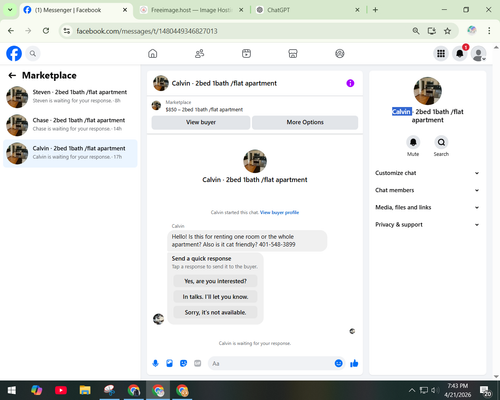The image size is (500, 400).
Task: Click the More Options button
Action: click(x=305, y=122)
